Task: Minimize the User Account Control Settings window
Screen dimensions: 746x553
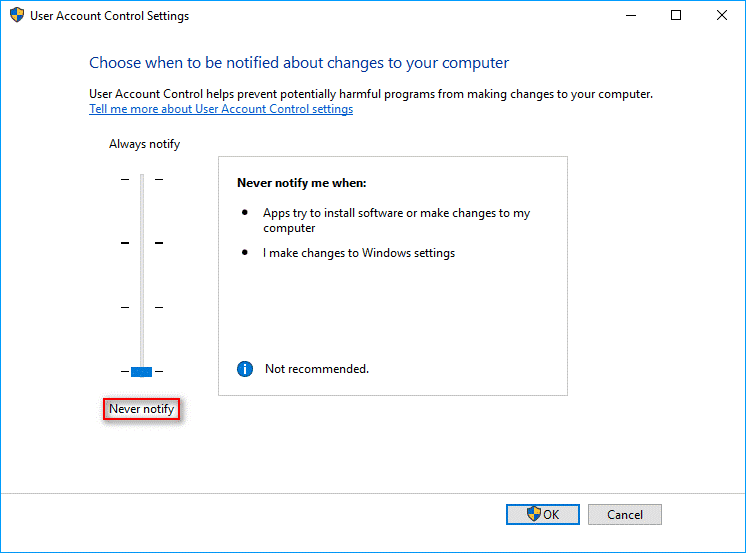Action: [x=631, y=16]
